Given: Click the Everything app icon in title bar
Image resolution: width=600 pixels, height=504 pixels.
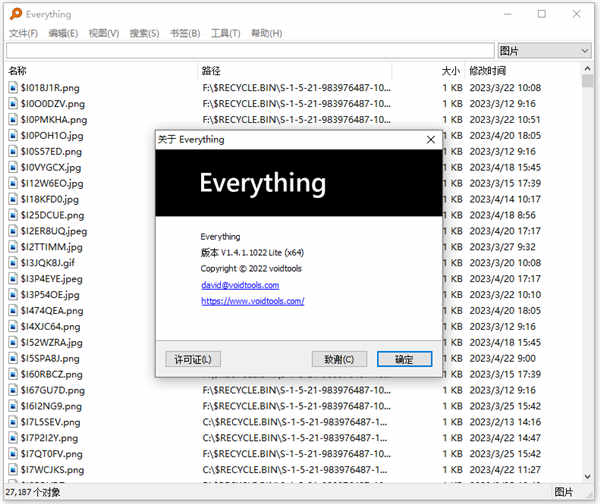Looking at the screenshot, I should click(16, 14).
